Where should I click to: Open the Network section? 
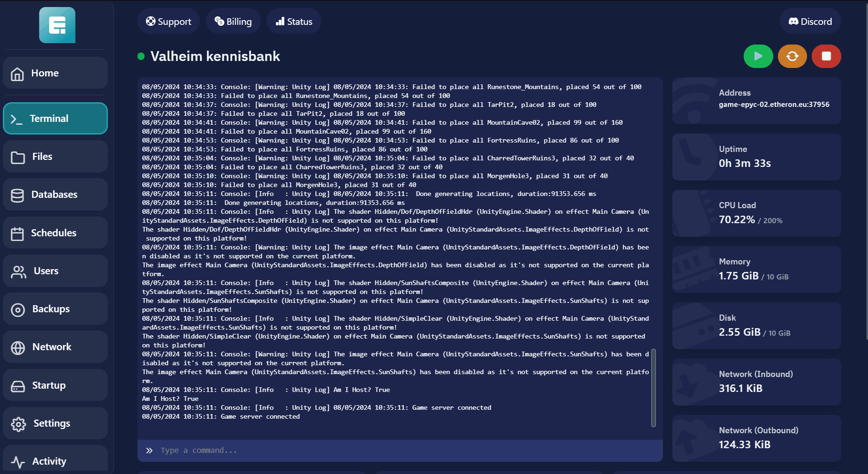coord(55,347)
